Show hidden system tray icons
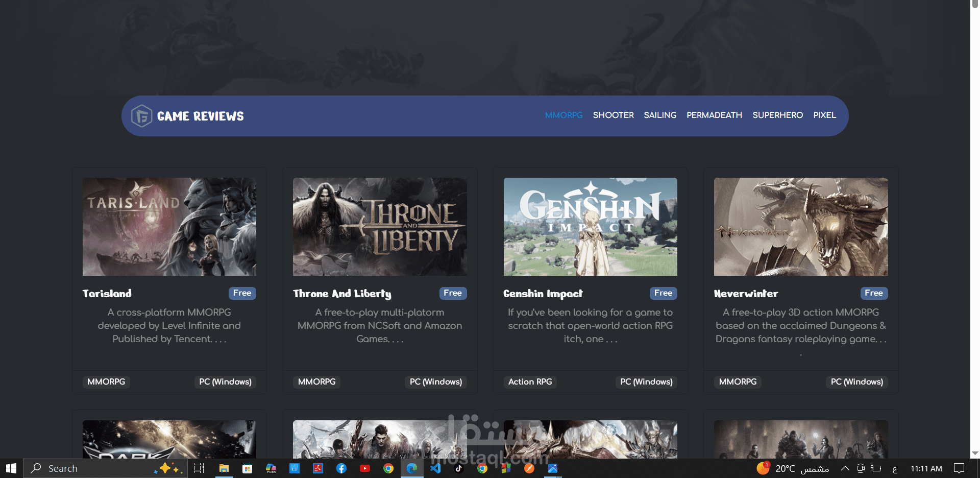 point(845,468)
